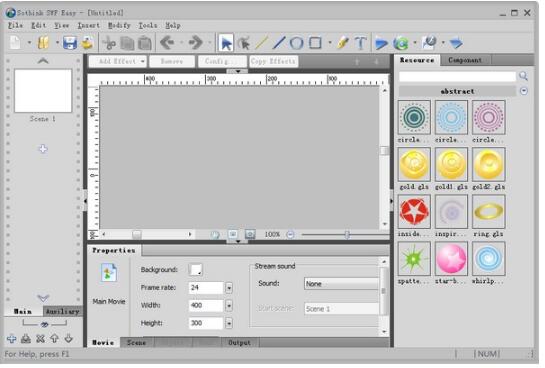Viewport: 545px width, 368px height.
Task: Switch to the Scene properties tab
Action: pyautogui.click(x=136, y=343)
